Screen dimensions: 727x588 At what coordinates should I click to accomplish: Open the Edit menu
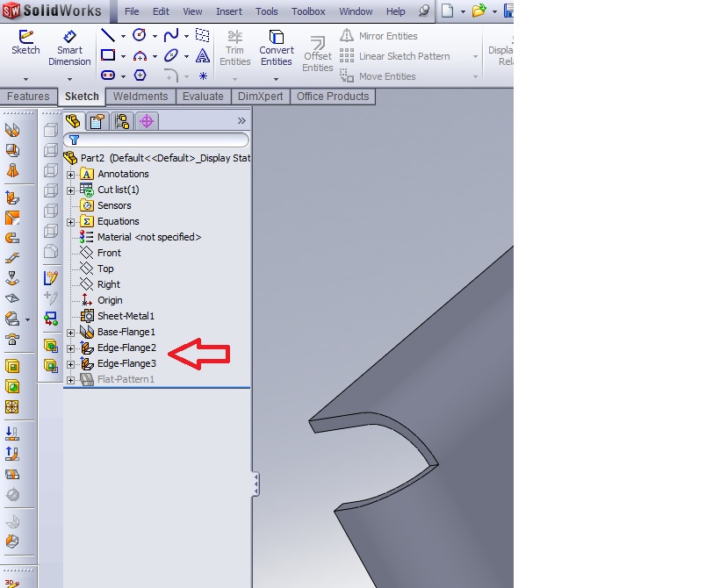(161, 11)
